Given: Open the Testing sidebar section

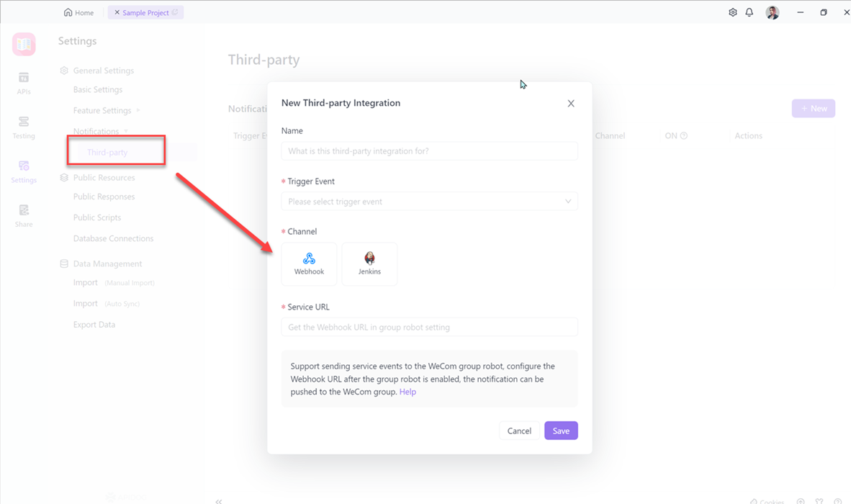Looking at the screenshot, I should 24,127.
